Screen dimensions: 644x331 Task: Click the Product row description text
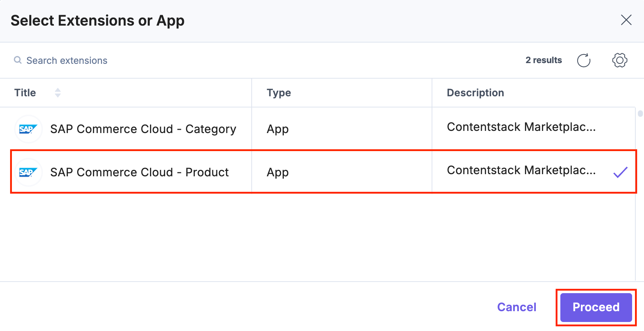click(521, 170)
